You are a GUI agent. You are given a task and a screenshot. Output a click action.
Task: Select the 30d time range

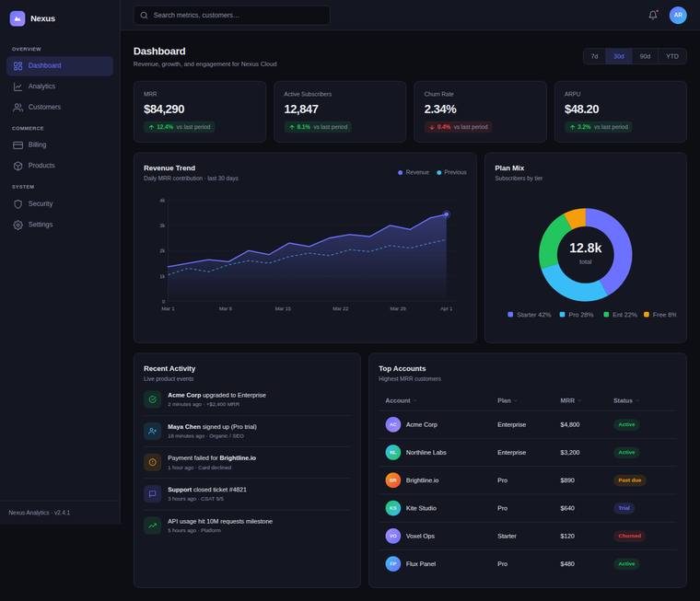[619, 56]
